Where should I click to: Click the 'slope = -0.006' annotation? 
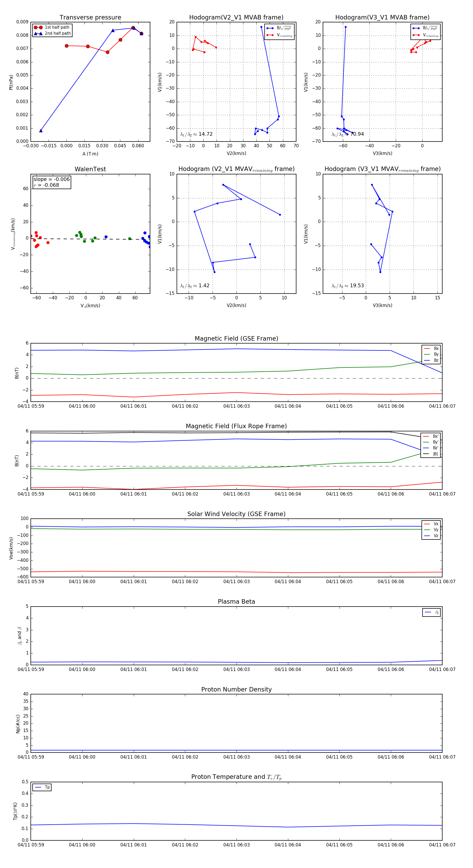pyautogui.click(x=52, y=179)
